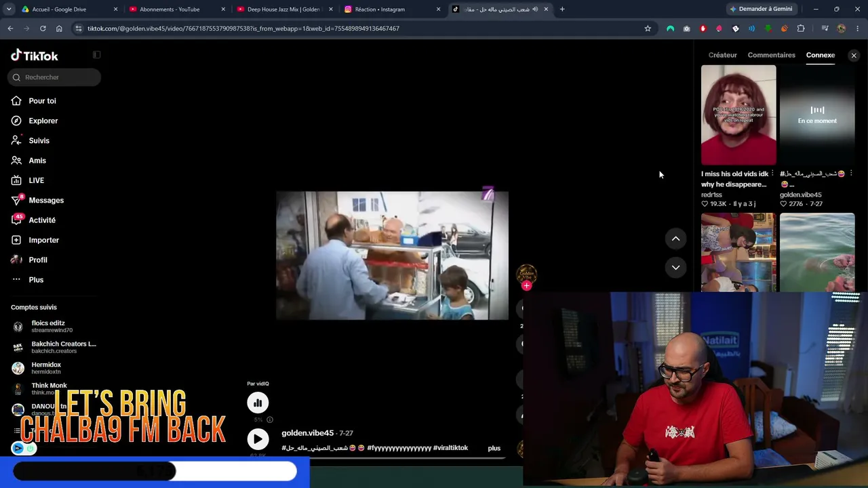Switch to the Créateur tab
The width and height of the screenshot is (868, 488).
coord(722,55)
